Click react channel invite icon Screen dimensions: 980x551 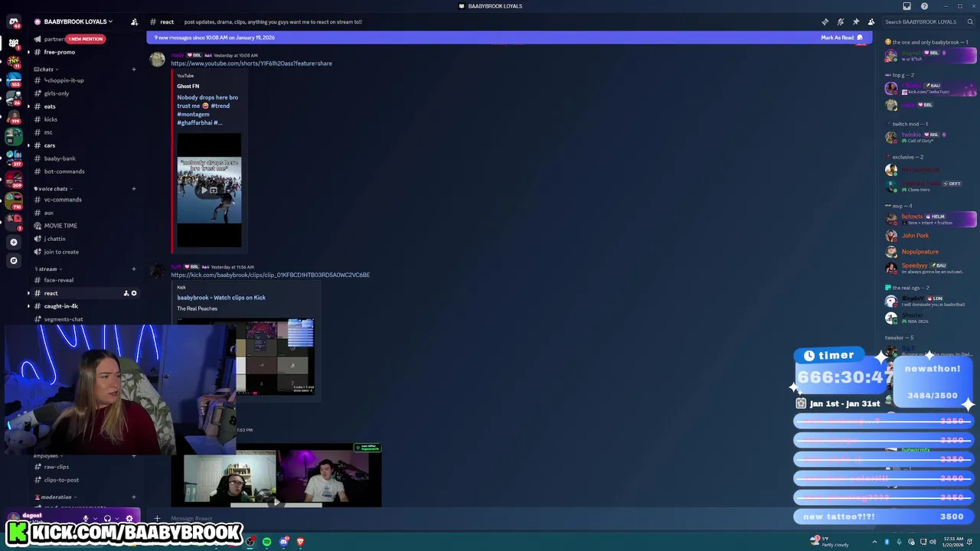tap(126, 293)
